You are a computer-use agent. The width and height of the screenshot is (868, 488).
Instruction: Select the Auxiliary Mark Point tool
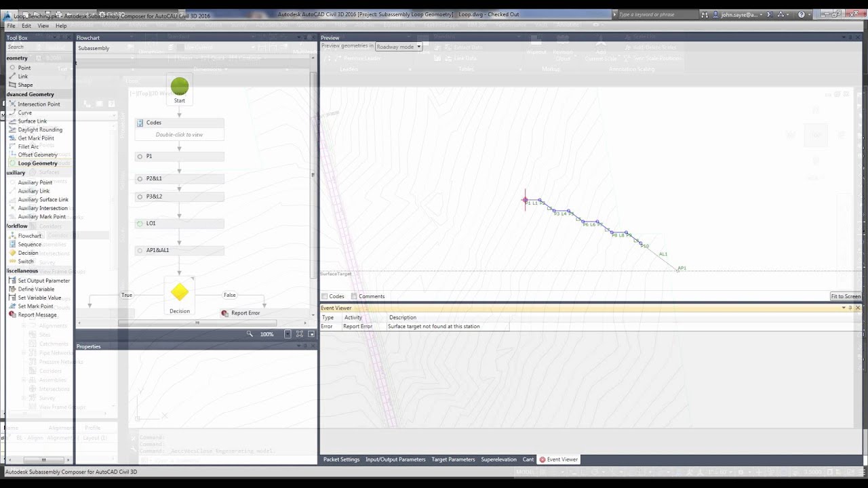click(x=42, y=217)
